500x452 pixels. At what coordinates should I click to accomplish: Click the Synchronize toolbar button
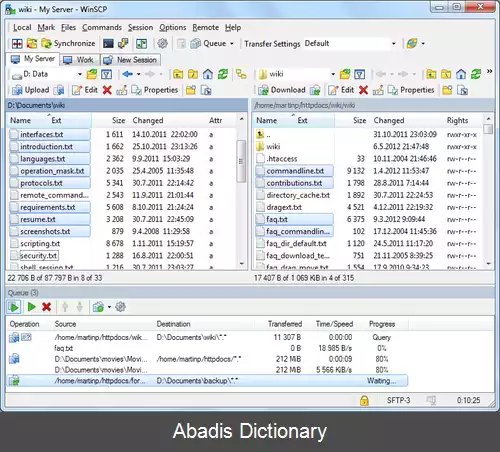68,43
